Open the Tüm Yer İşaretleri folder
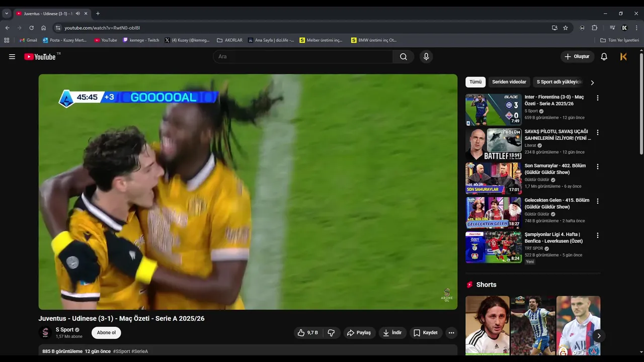This screenshot has height=362, width=644. [620, 40]
